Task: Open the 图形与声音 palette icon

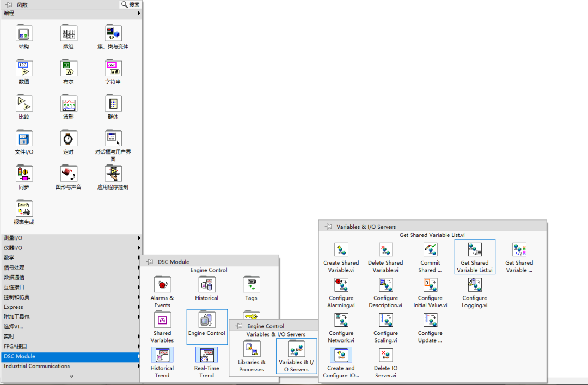Action: 69,174
